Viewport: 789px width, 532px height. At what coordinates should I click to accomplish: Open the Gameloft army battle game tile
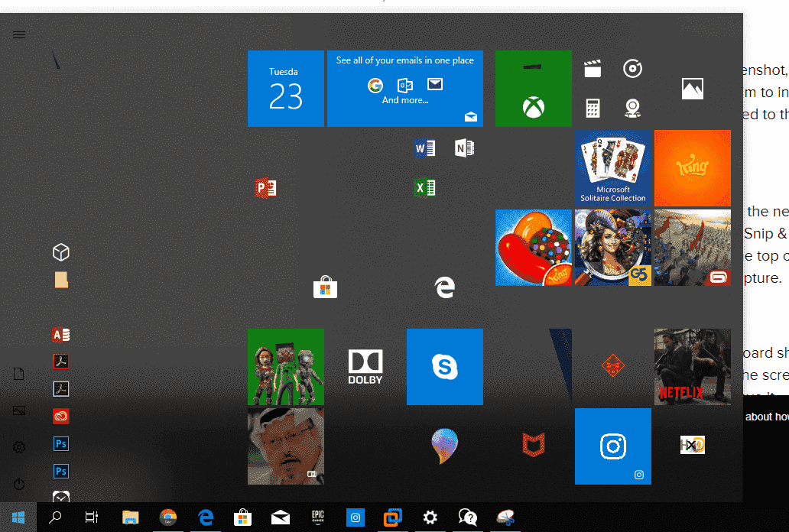tap(693, 248)
